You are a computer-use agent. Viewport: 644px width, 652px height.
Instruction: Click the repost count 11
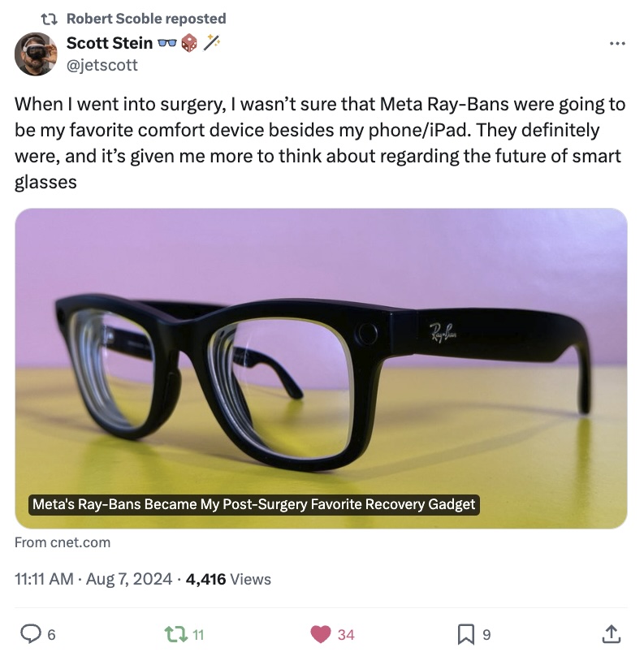point(198,635)
